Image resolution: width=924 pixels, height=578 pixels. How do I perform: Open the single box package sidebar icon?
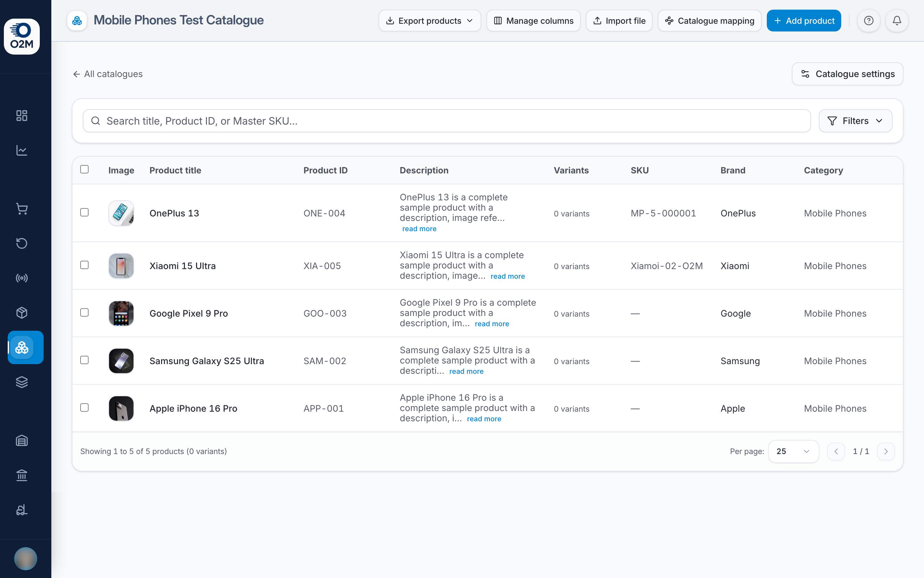[22, 313]
